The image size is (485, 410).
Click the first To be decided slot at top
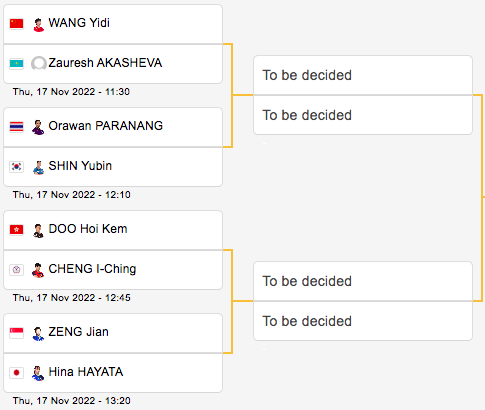click(363, 75)
